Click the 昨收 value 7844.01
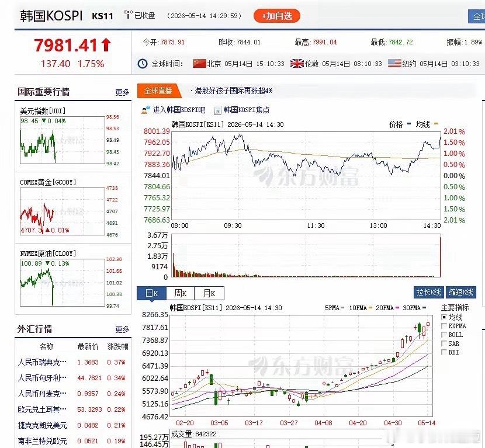 [x=248, y=43]
